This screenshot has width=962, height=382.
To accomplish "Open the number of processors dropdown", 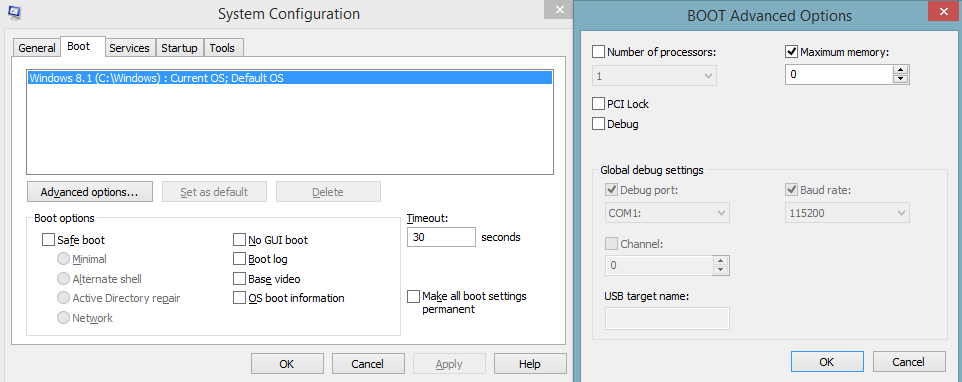I will [x=655, y=76].
